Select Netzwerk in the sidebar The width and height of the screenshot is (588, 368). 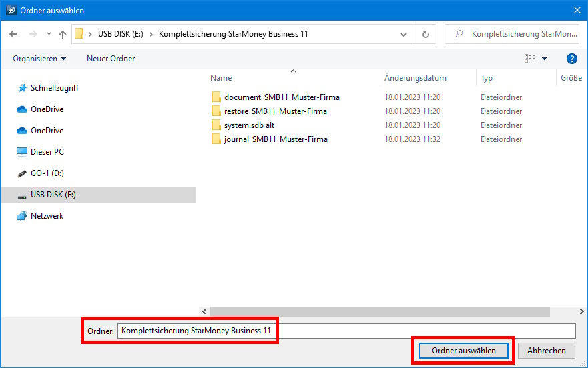[47, 216]
